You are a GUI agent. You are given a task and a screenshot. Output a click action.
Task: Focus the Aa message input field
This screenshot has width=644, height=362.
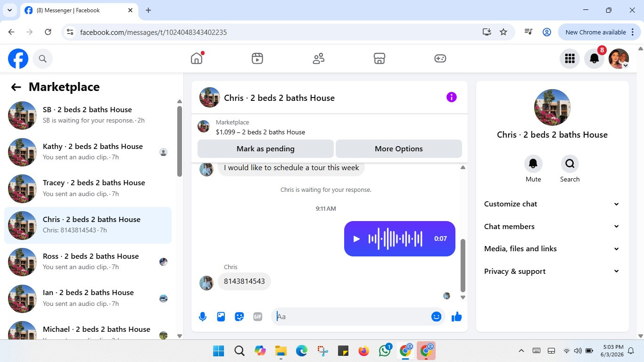352,317
